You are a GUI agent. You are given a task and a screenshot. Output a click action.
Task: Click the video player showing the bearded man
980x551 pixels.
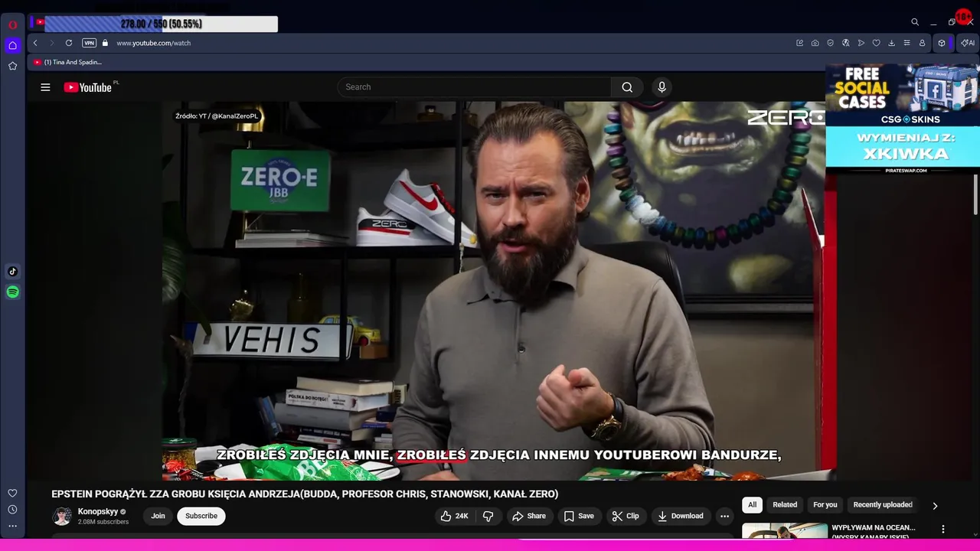click(x=498, y=291)
